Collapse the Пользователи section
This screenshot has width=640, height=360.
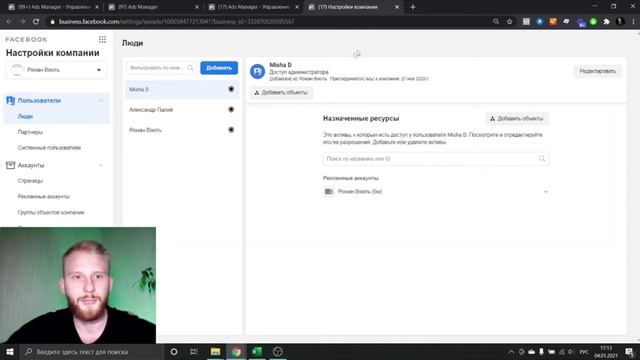[101, 100]
